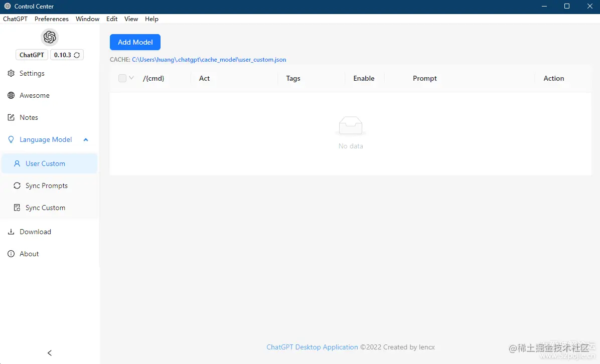
Task: Click the Enable column header
Action: point(364,78)
